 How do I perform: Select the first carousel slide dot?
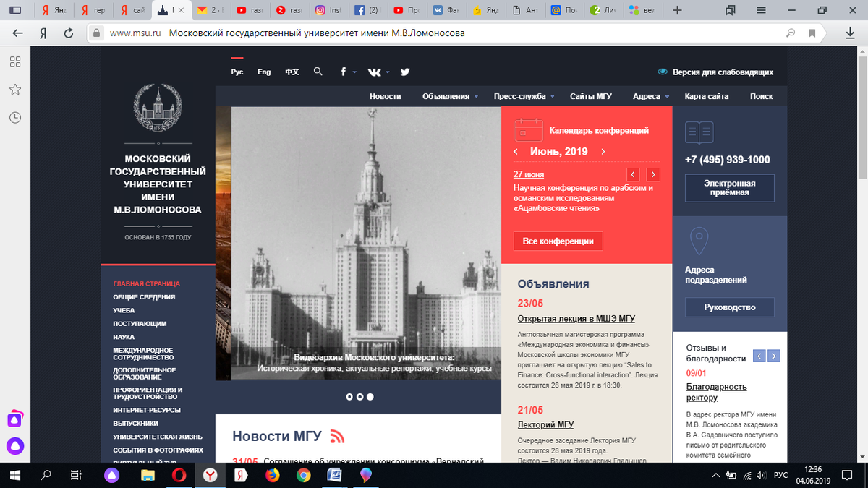click(349, 396)
